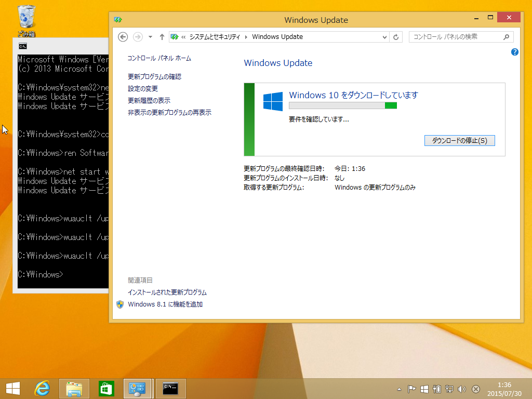Click the Back navigation arrow in Windows Update
This screenshot has width=532, height=399.
pos(123,37)
